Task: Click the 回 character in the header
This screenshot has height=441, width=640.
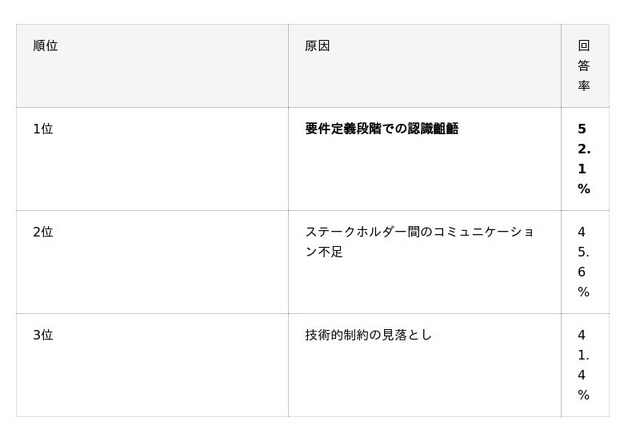Action: coord(584,46)
